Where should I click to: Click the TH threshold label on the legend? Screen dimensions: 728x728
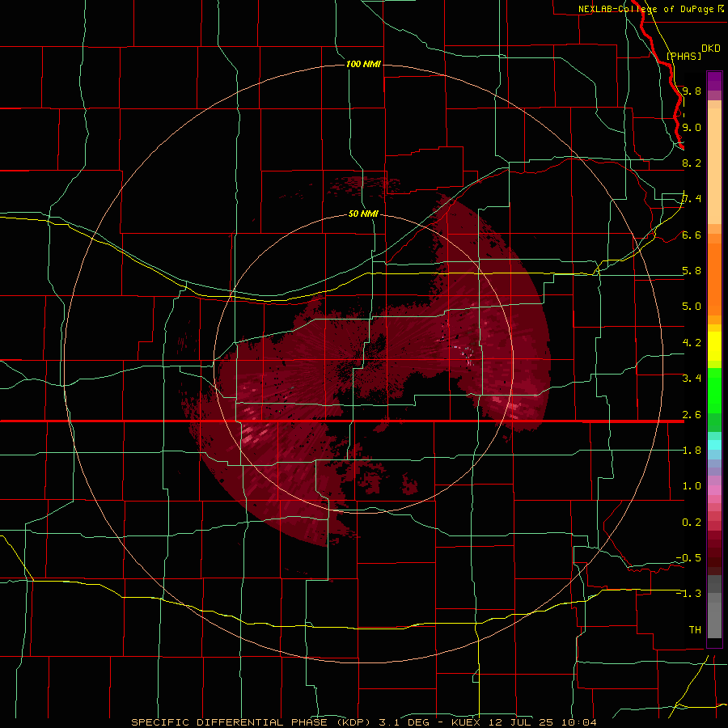[695, 630]
